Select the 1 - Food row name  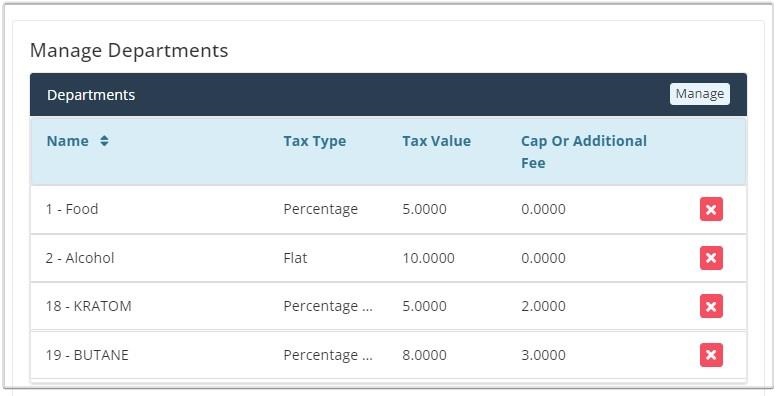[72, 209]
